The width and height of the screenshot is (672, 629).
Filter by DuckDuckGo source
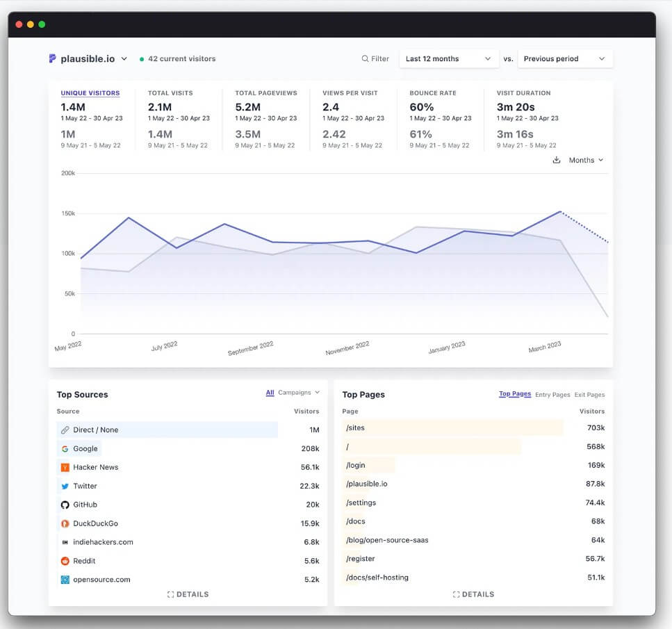(95, 523)
